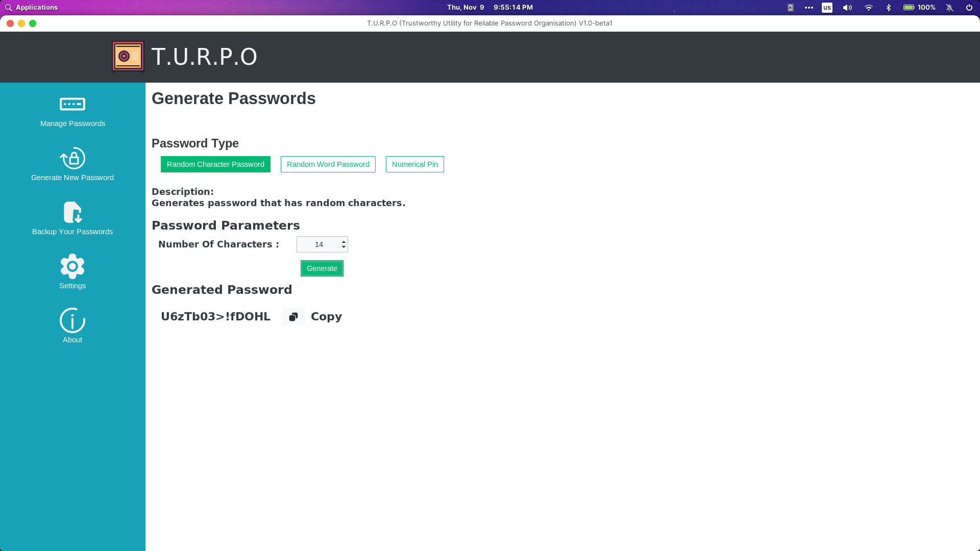Screen dimensions: 980x551
Task: Select the T.U.R.P.O safe logo icon
Action: click(x=127, y=56)
